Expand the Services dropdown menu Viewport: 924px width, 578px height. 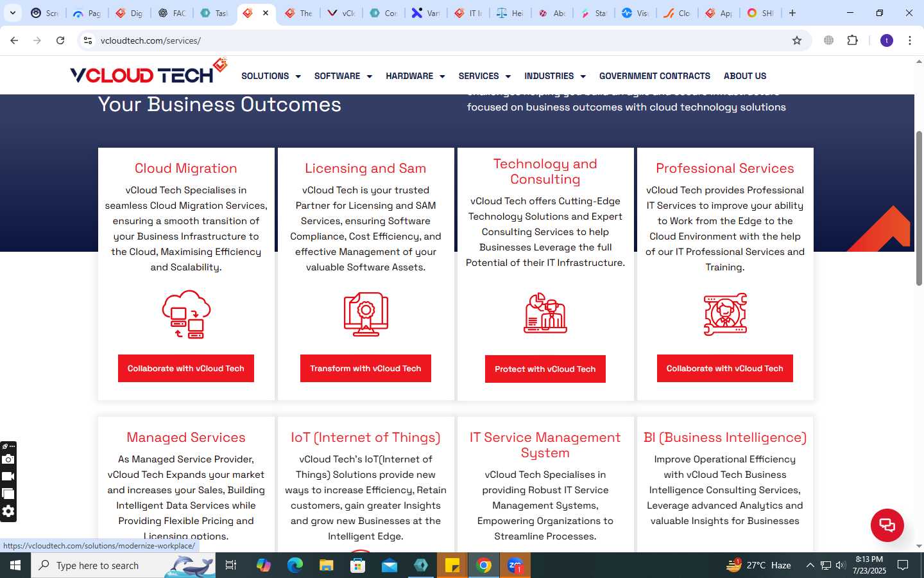pyautogui.click(x=484, y=76)
